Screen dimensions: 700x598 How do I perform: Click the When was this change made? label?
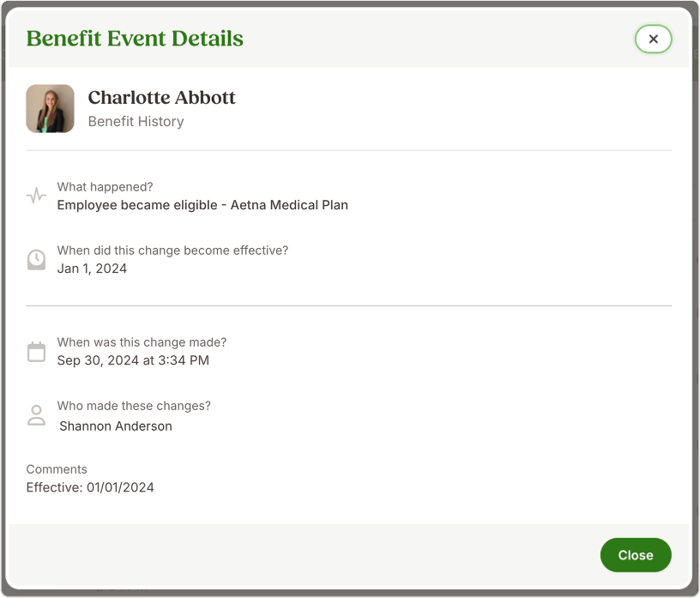(142, 342)
